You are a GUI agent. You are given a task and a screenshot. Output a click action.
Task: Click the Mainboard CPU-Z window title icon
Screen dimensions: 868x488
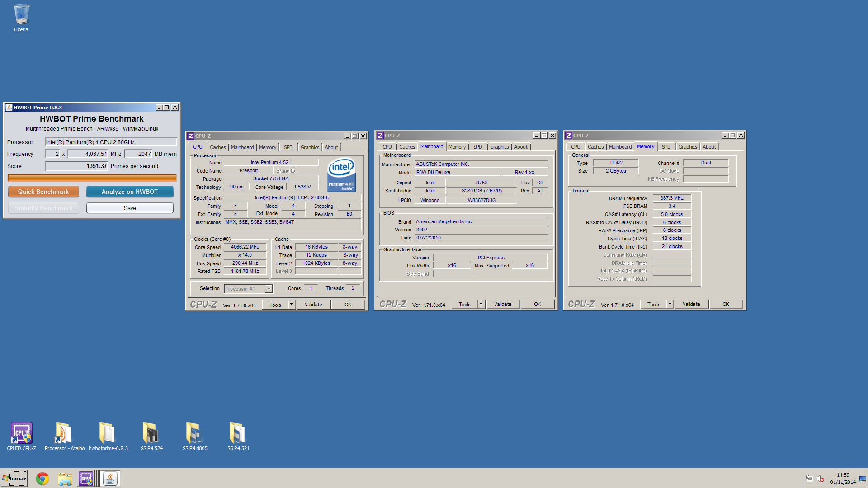click(x=380, y=136)
